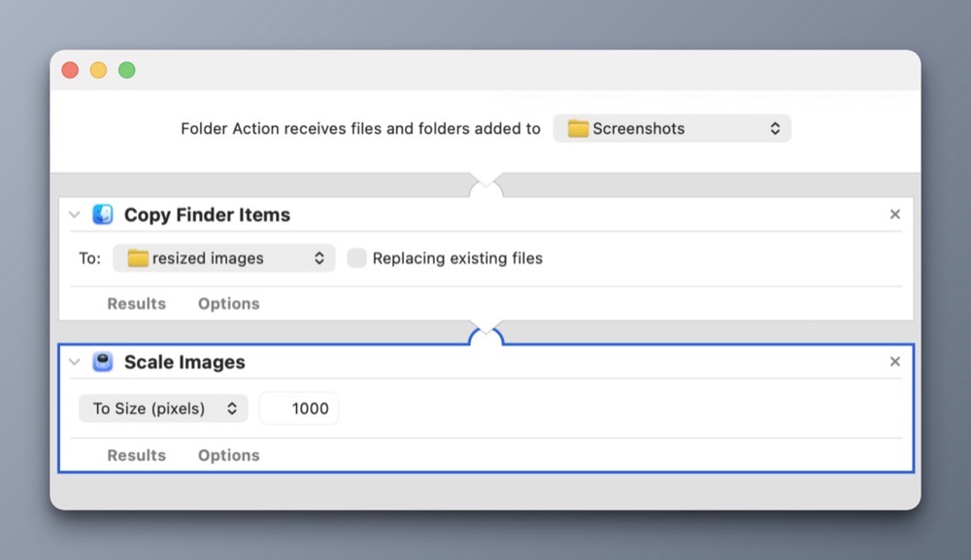
Task: Collapse the Scale Images action
Action: tap(75, 362)
